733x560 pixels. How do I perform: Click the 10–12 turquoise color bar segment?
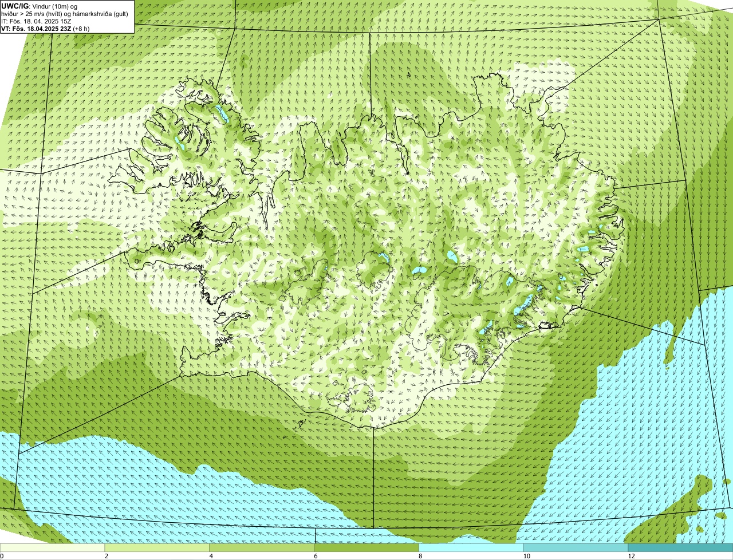pyautogui.click(x=576, y=548)
